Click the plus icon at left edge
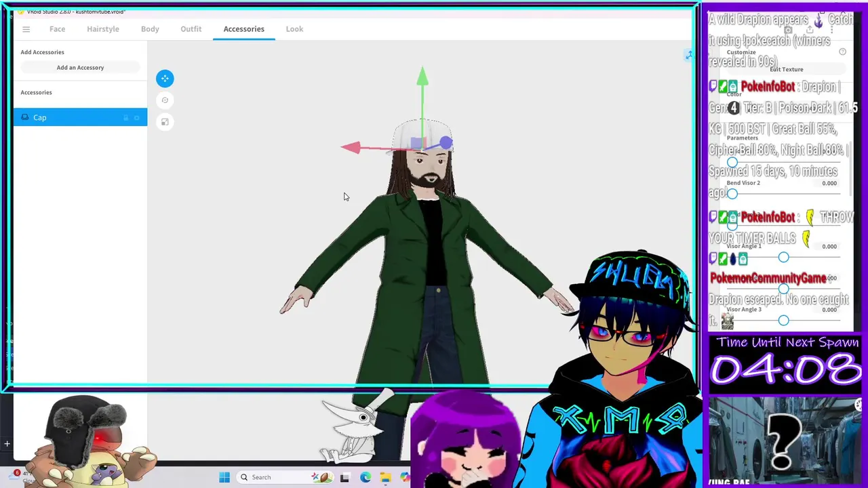 7,444
